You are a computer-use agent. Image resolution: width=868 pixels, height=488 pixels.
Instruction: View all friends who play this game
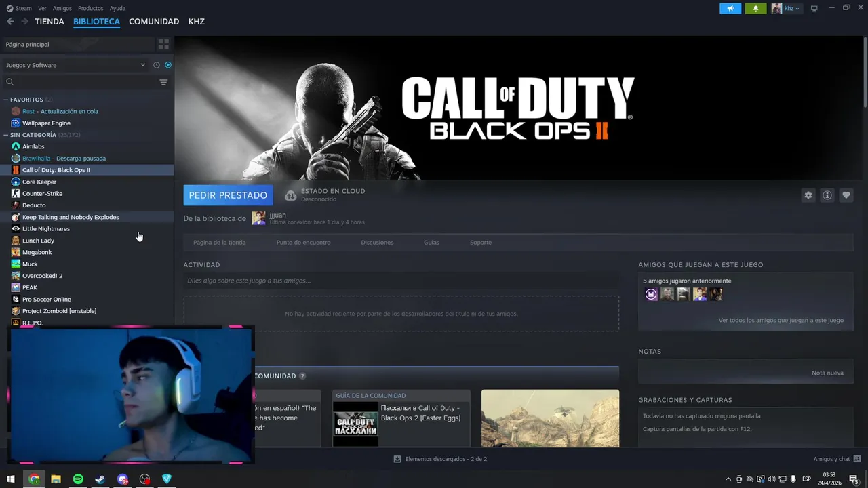(781, 320)
